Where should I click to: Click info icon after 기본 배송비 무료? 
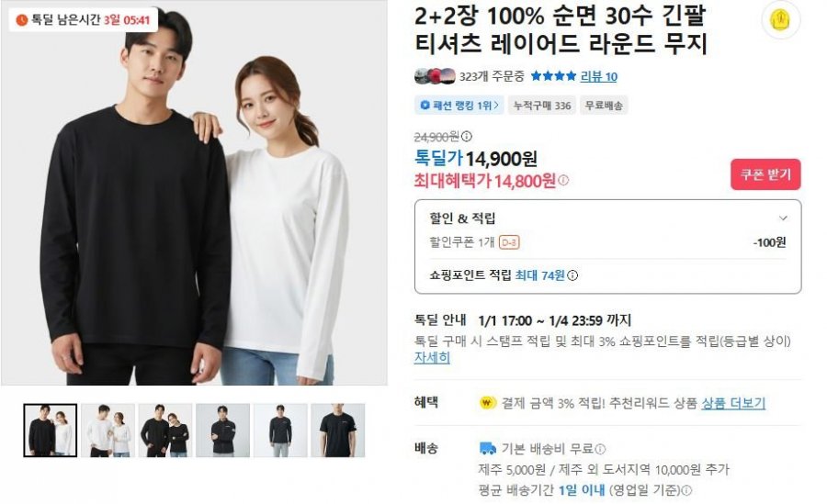point(600,449)
